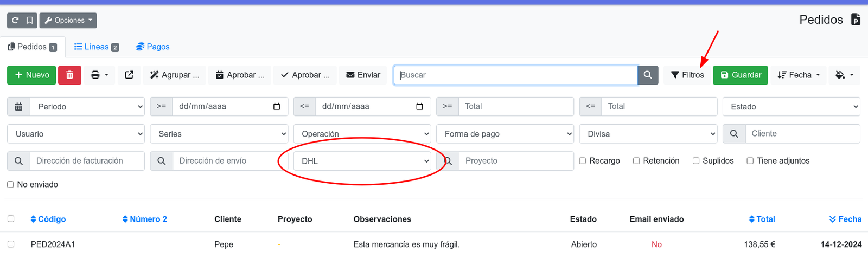Check the No enviado filter
Viewport: 868px width, 265px height.
click(x=10, y=185)
